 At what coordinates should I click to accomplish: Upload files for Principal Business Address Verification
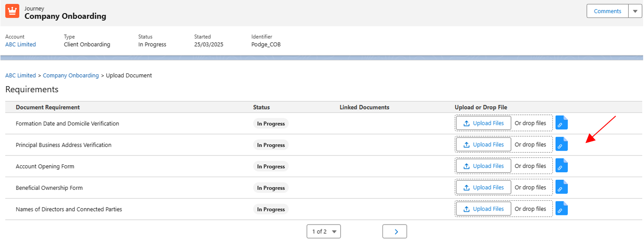[x=483, y=145]
